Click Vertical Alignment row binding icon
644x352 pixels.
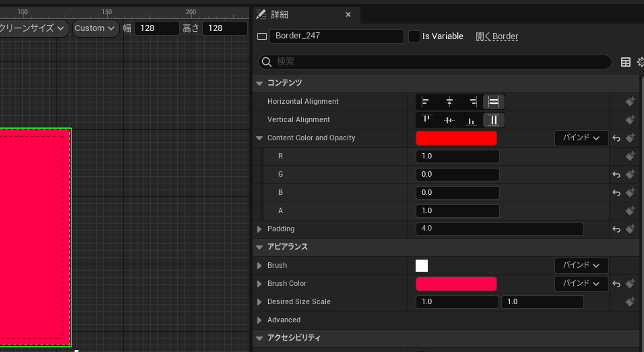pyautogui.click(x=630, y=119)
